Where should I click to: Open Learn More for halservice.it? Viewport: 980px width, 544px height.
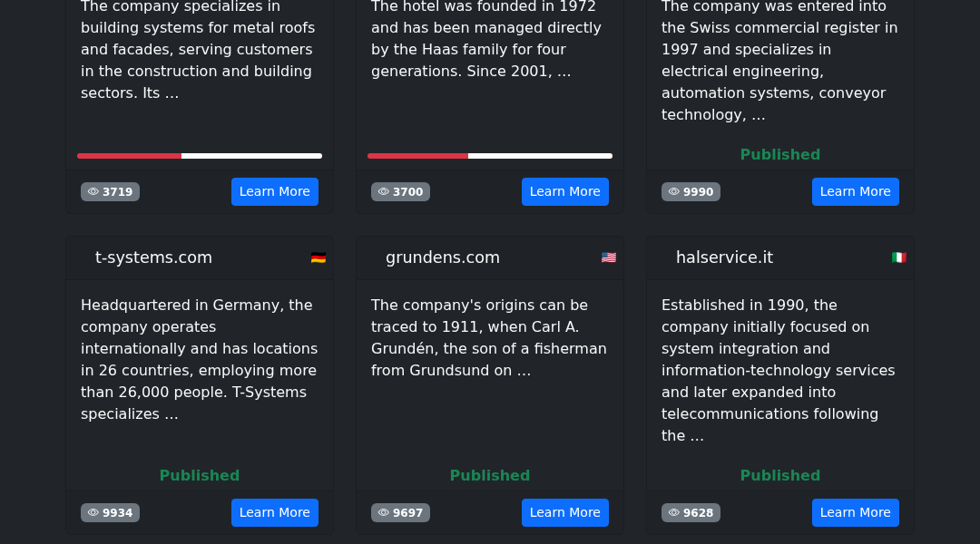[x=855, y=513]
